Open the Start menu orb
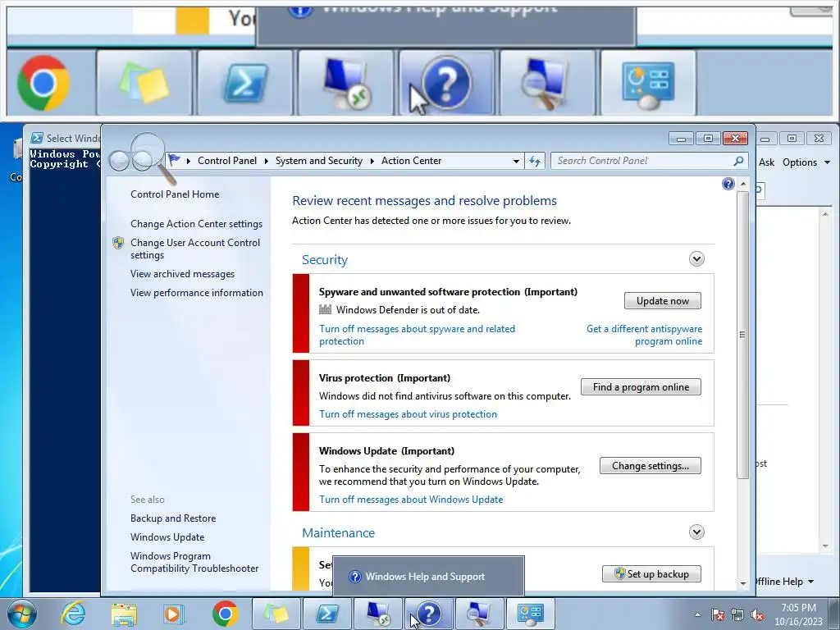 22,614
